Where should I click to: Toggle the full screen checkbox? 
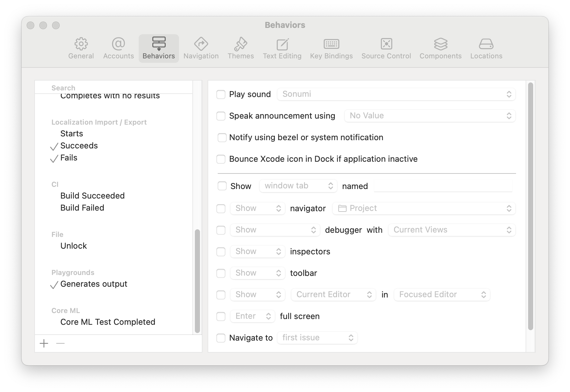pos(221,317)
